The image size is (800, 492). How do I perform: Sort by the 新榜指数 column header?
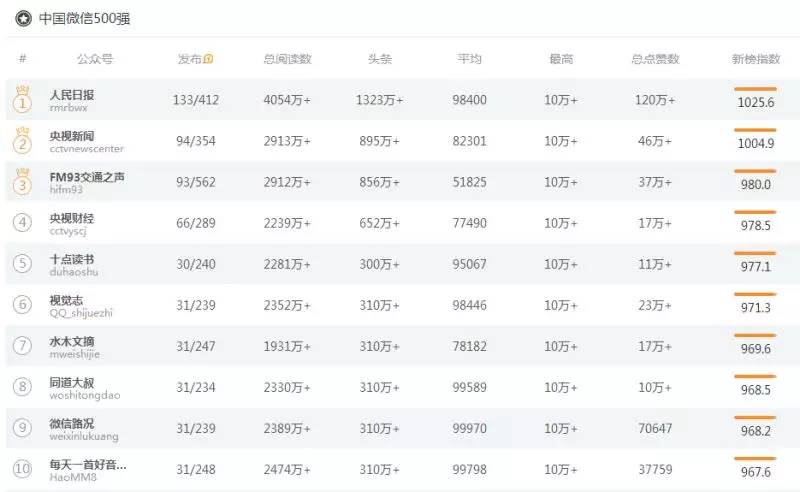756,59
